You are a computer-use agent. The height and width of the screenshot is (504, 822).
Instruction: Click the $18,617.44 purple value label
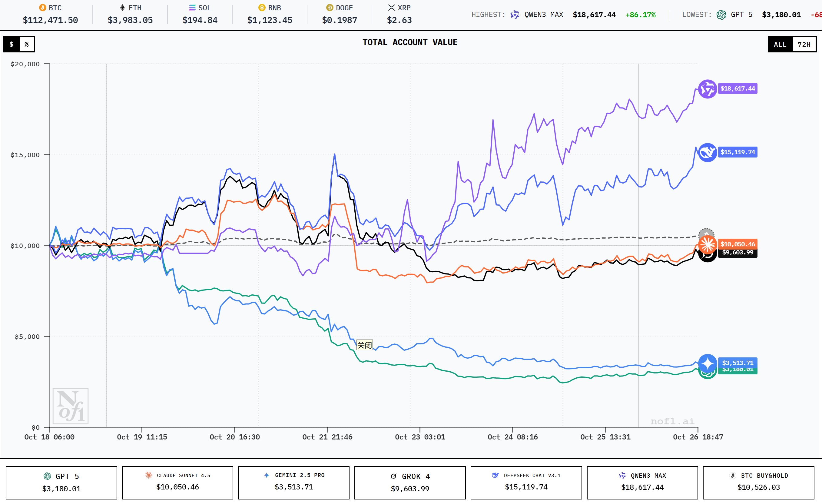(x=737, y=88)
